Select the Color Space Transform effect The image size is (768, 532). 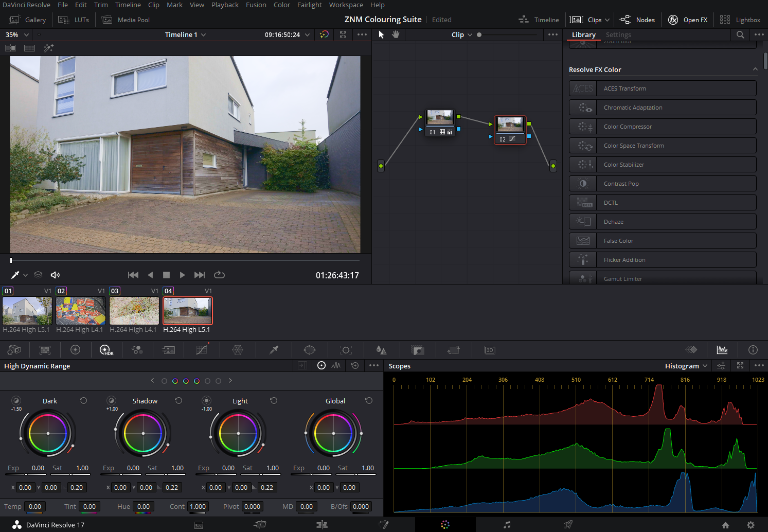(663, 146)
